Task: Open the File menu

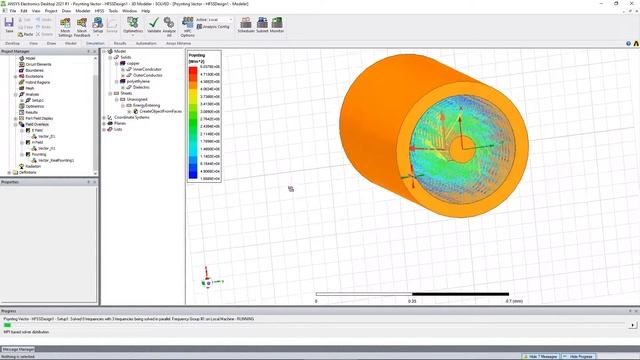Action: pyautogui.click(x=13, y=11)
